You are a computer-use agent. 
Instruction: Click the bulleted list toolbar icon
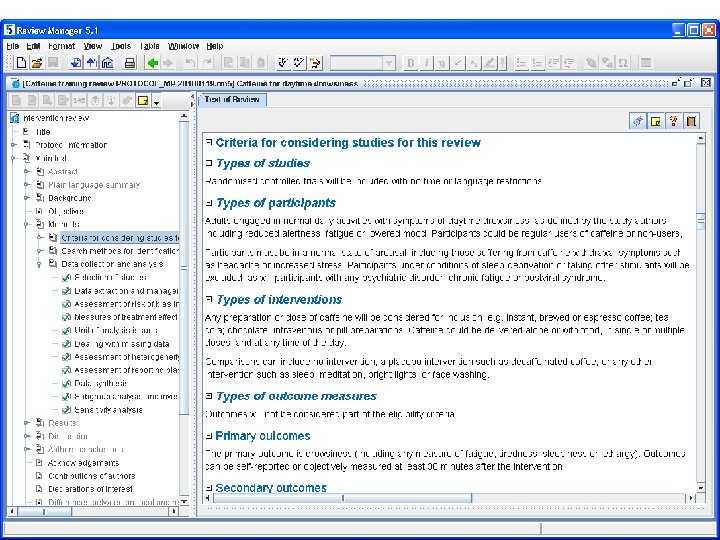(521, 63)
